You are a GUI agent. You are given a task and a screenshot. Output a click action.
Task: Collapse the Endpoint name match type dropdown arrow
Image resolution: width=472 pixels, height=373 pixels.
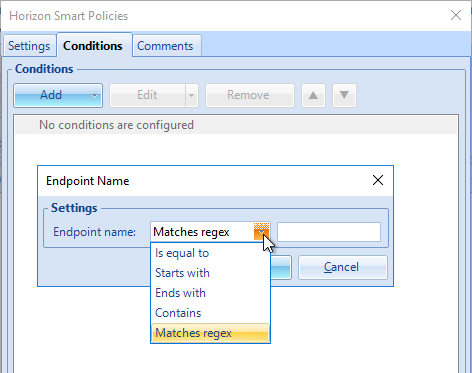(261, 232)
